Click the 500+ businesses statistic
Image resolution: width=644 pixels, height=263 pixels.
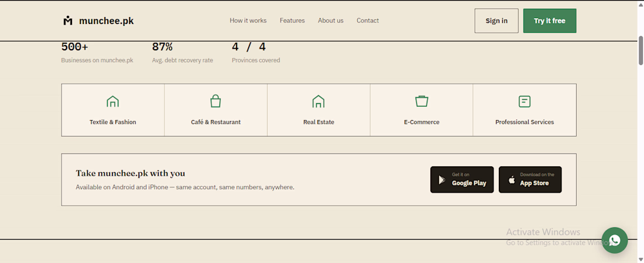coord(75,47)
